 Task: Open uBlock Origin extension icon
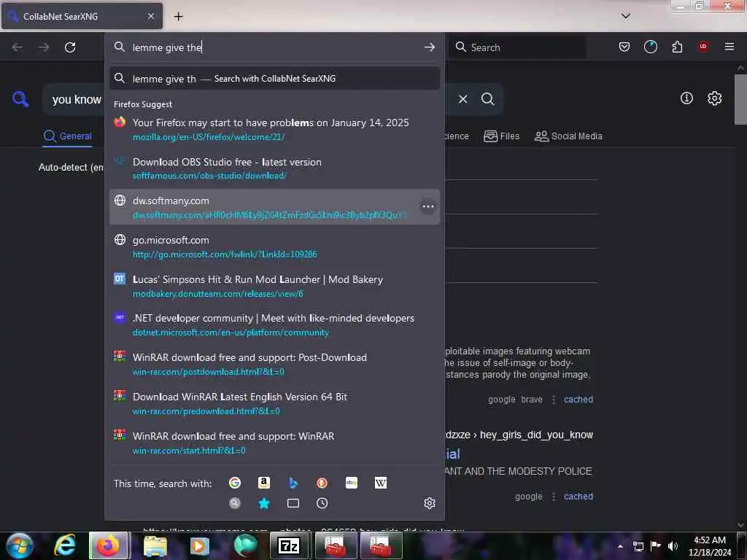[x=703, y=47]
